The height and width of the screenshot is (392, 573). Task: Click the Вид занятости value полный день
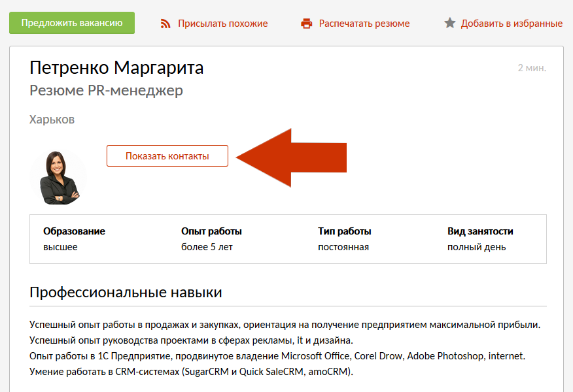click(x=476, y=247)
